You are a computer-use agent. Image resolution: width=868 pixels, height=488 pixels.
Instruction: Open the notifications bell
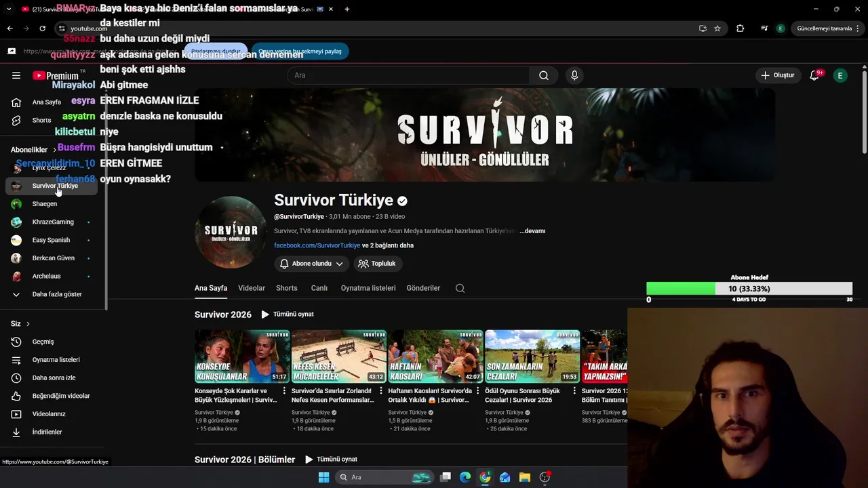(814, 75)
